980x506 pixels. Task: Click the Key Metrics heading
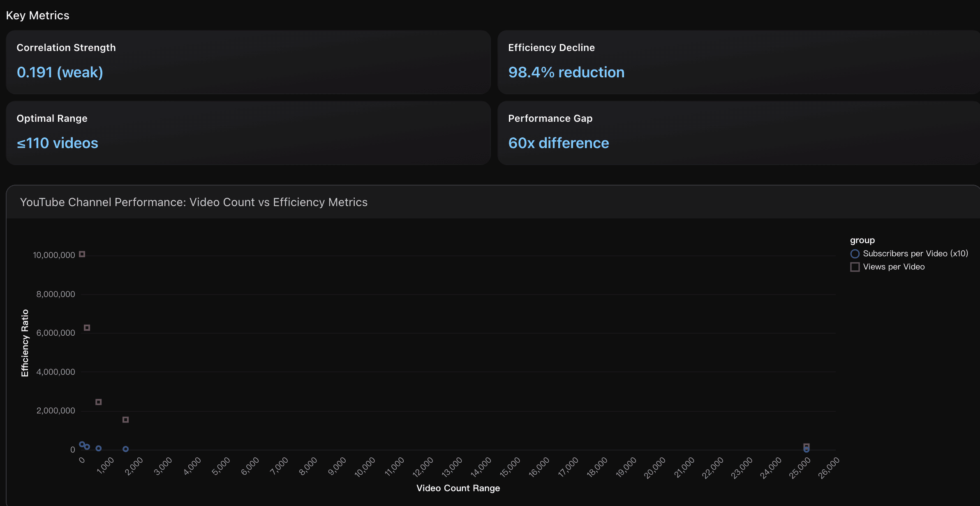(38, 15)
